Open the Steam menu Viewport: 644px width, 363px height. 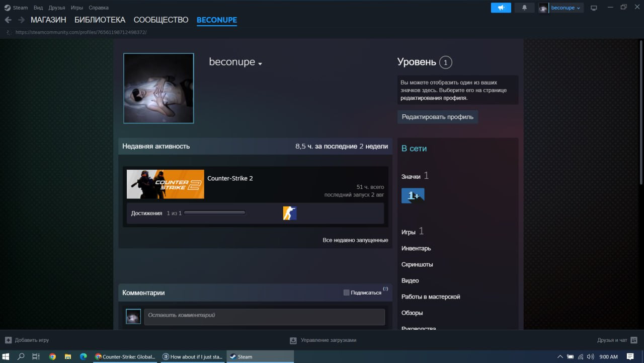click(x=21, y=8)
